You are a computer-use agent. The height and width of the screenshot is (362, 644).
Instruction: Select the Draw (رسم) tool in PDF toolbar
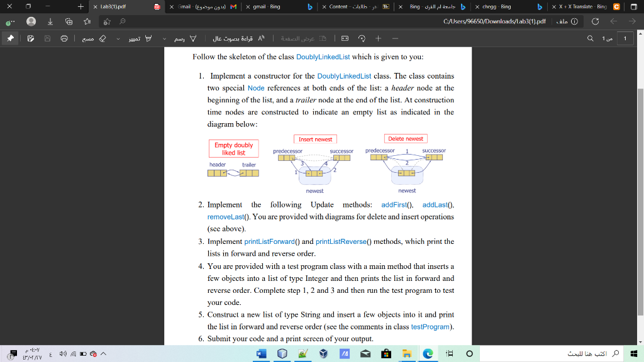click(186, 38)
